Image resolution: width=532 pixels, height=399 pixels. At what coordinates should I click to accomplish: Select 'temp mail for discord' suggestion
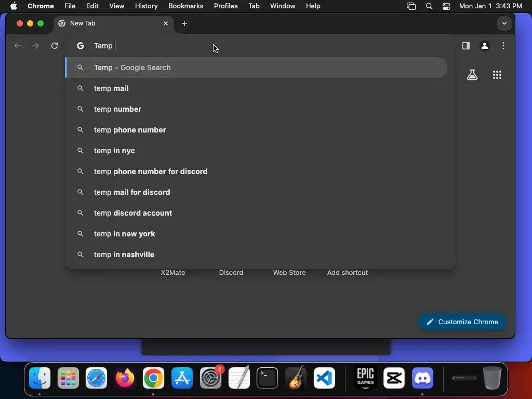(256, 192)
